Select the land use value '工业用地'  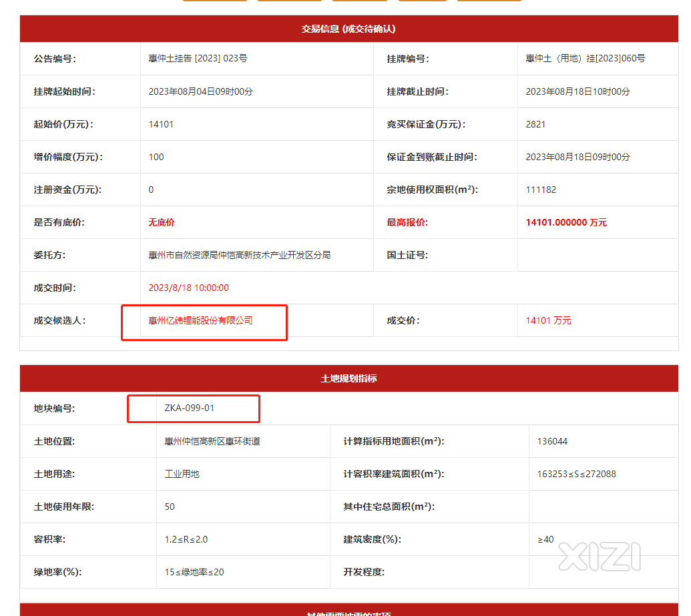182,474
